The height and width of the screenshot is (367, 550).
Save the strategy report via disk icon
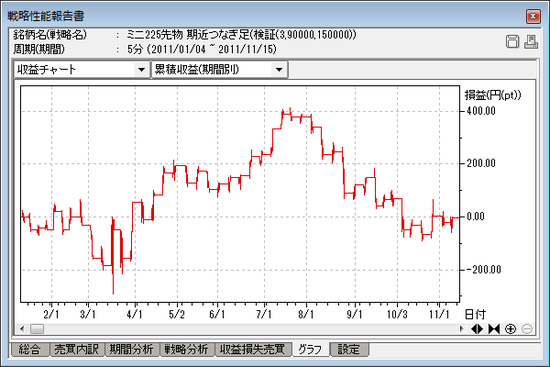tap(512, 42)
